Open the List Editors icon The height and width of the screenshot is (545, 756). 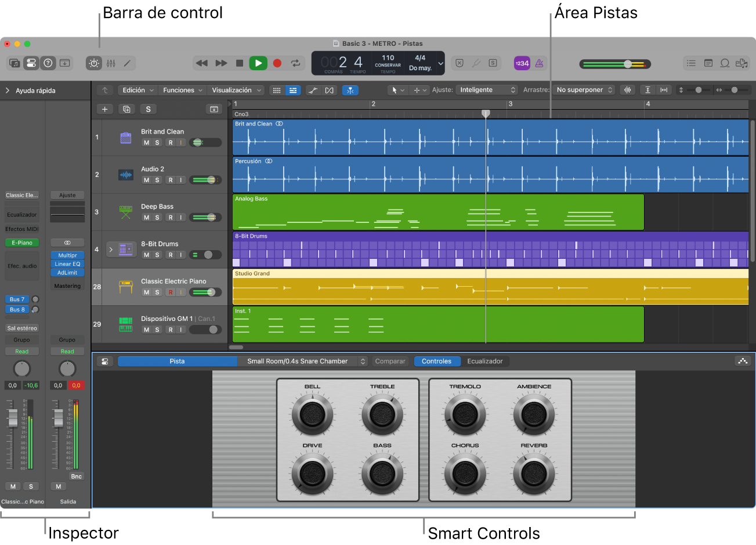pos(691,63)
